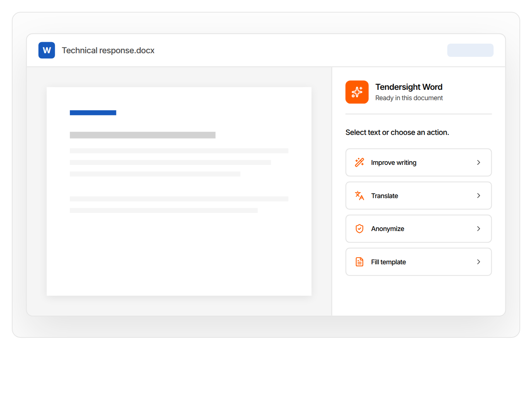Screen dimensions: 532x414
Task: Open the Improve writing action
Action: [419, 163]
